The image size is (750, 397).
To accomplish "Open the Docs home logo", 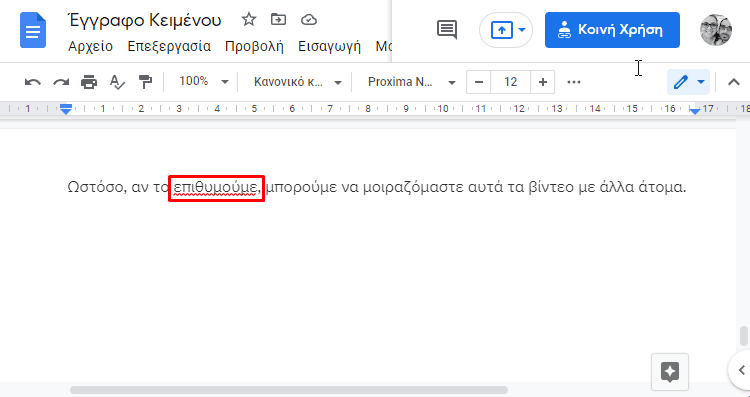I will point(33,31).
